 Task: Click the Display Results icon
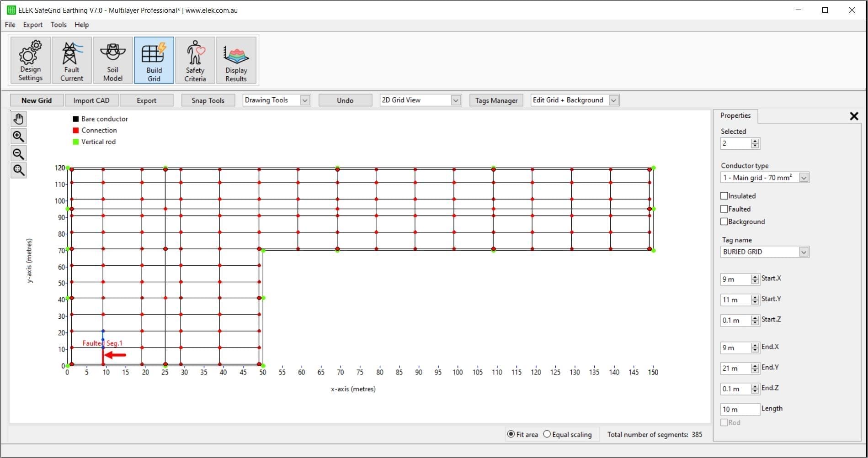click(236, 60)
